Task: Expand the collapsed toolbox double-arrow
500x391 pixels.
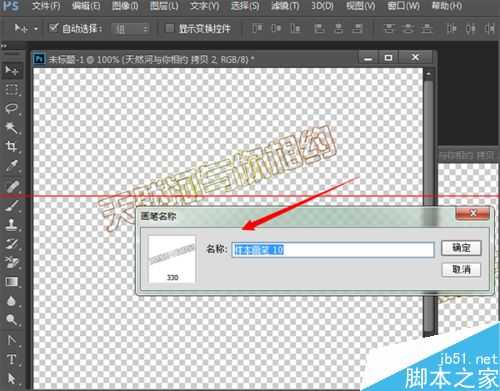Action: 4,46
